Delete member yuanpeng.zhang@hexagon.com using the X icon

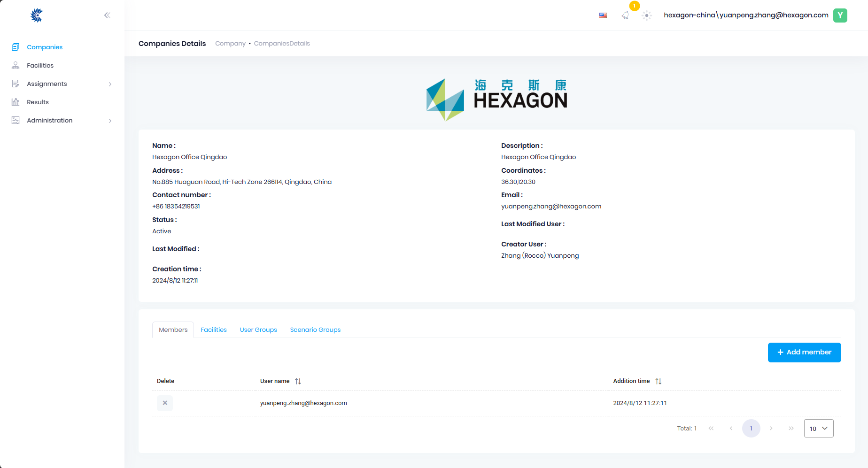pos(165,403)
